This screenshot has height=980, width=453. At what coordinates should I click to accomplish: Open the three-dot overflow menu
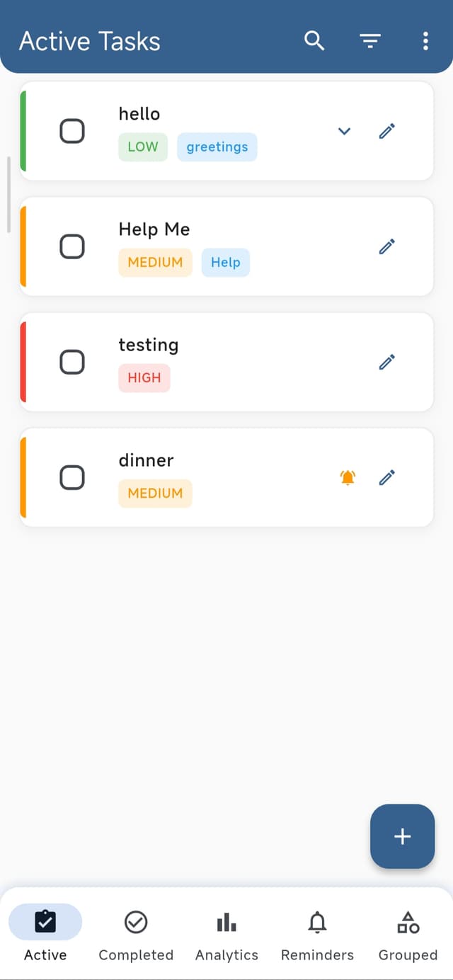coord(425,41)
